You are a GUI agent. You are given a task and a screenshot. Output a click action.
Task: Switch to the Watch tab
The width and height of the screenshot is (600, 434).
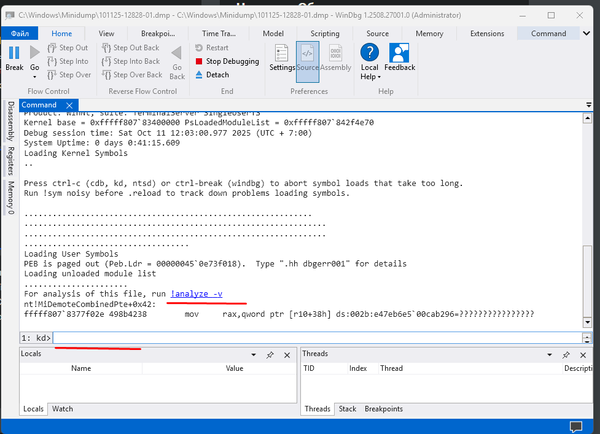coord(63,408)
